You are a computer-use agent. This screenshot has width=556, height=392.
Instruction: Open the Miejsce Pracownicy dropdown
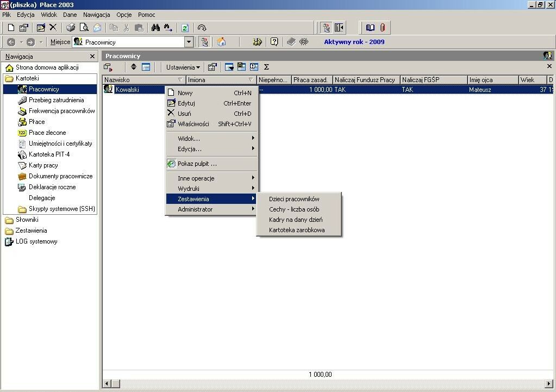[189, 42]
